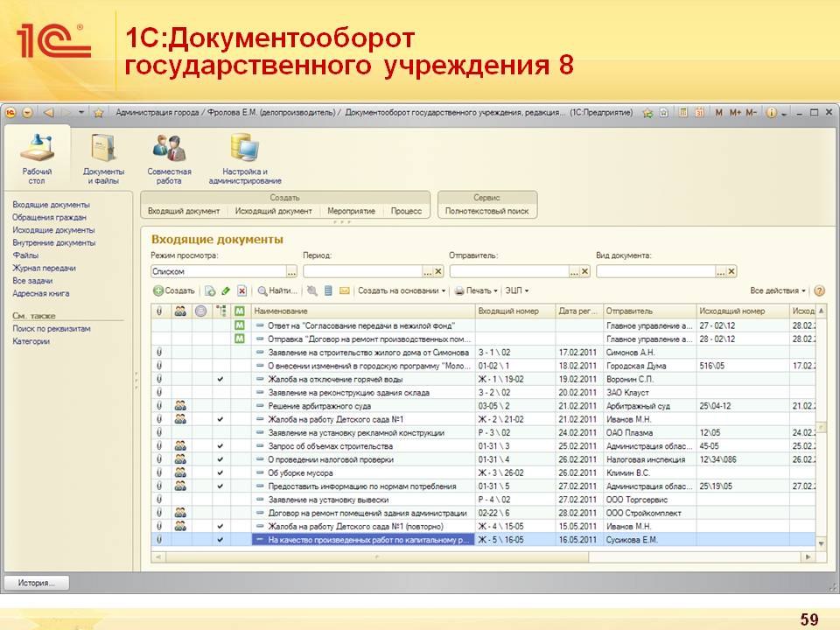Expand Создать на основании dropdown
Image resolution: width=840 pixels, height=630 pixels.
402,290
